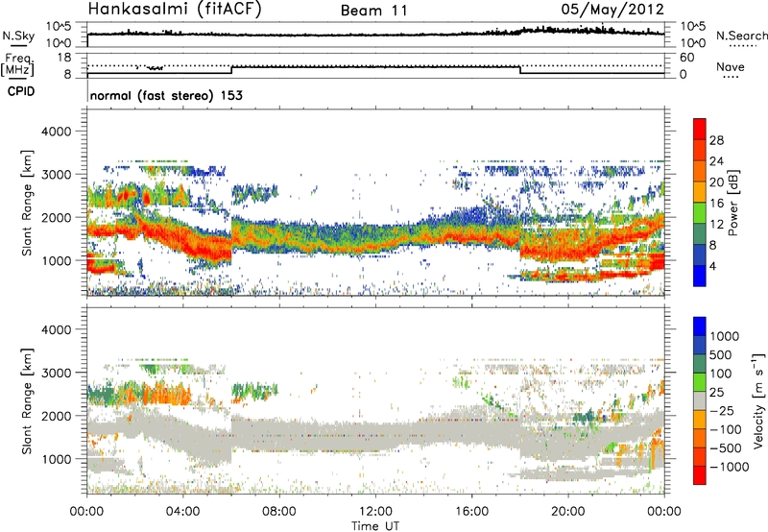Select the 16:00 time tick label
The width and height of the screenshot is (768, 532).
(471, 512)
